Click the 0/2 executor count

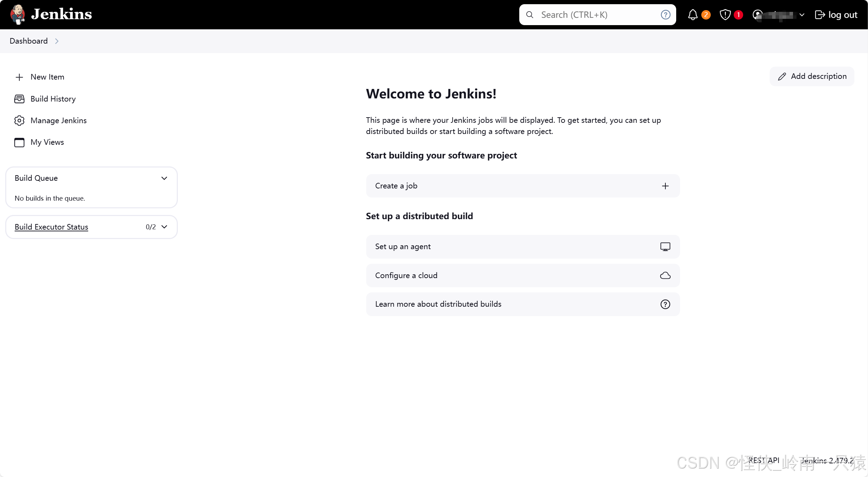[x=151, y=227]
